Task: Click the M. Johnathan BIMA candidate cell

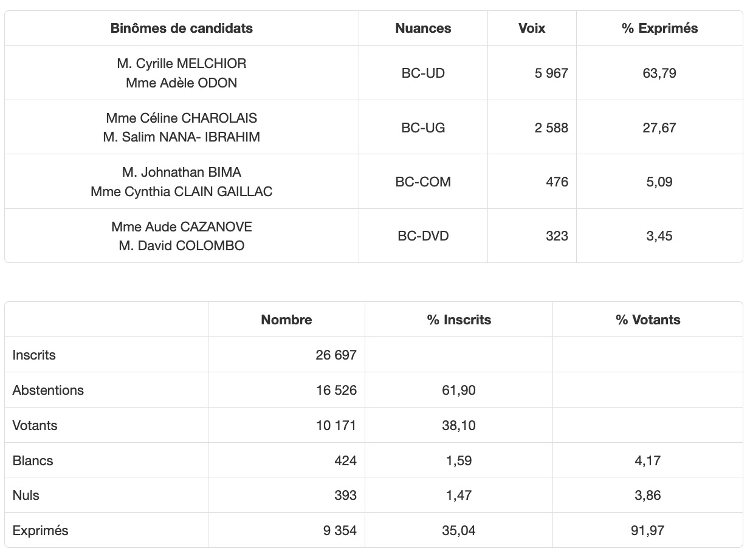Action: pyautogui.click(x=181, y=182)
